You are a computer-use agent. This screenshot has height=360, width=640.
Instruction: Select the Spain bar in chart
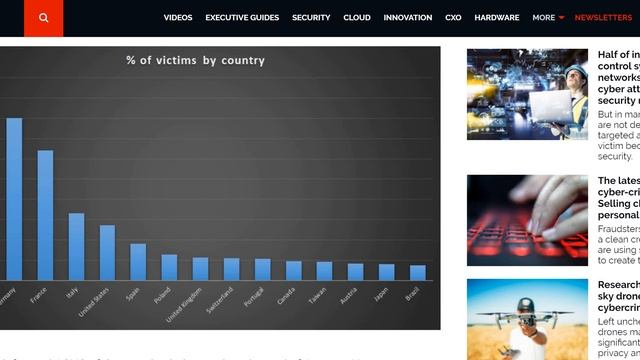coord(138,262)
